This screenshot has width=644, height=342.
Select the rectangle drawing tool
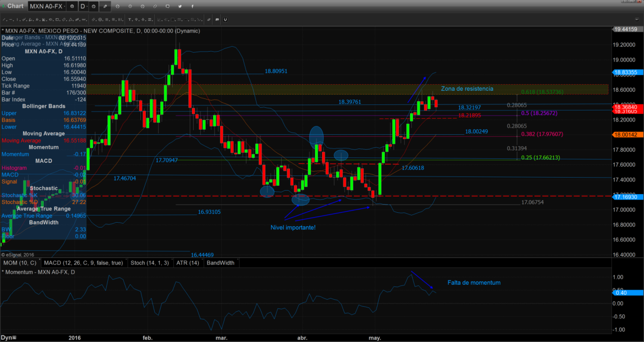57,19
